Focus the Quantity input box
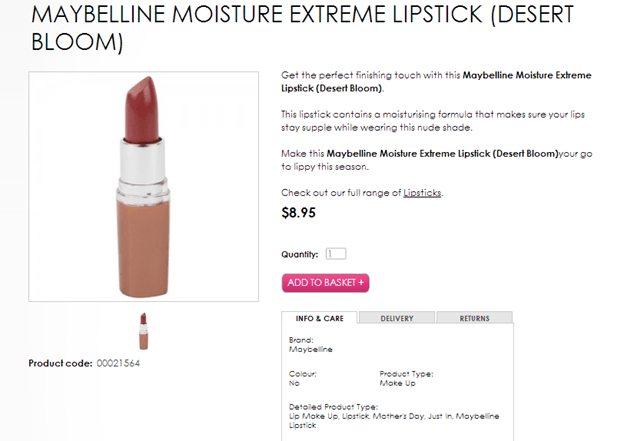This screenshot has height=441, width=624. 336,254
